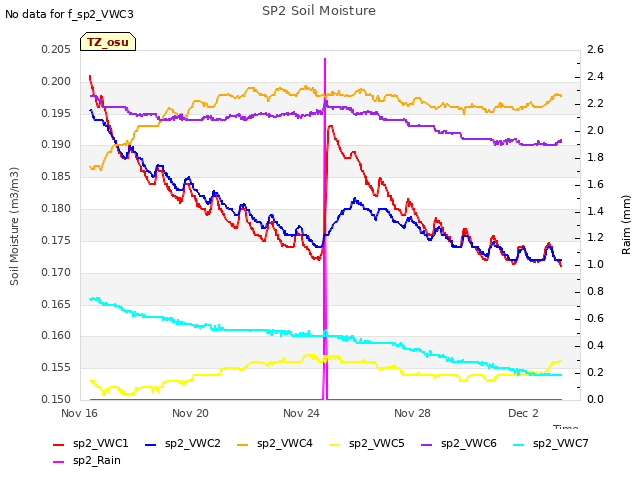Click the 0.175 left axis value
Screen dimensions: 640x480
(56, 240)
